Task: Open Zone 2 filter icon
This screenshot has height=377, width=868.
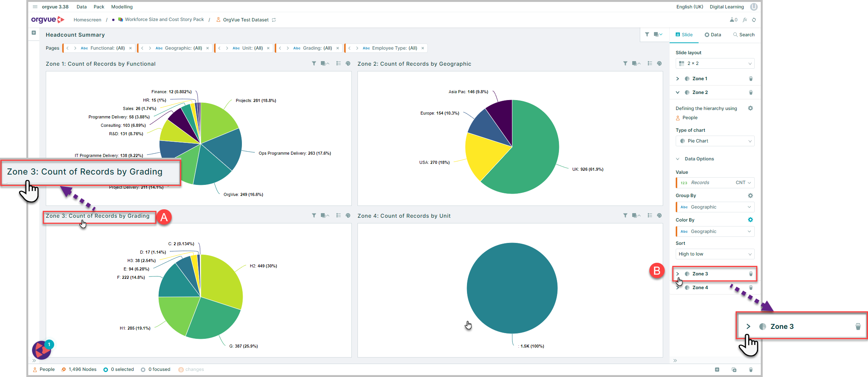Action: [625, 63]
